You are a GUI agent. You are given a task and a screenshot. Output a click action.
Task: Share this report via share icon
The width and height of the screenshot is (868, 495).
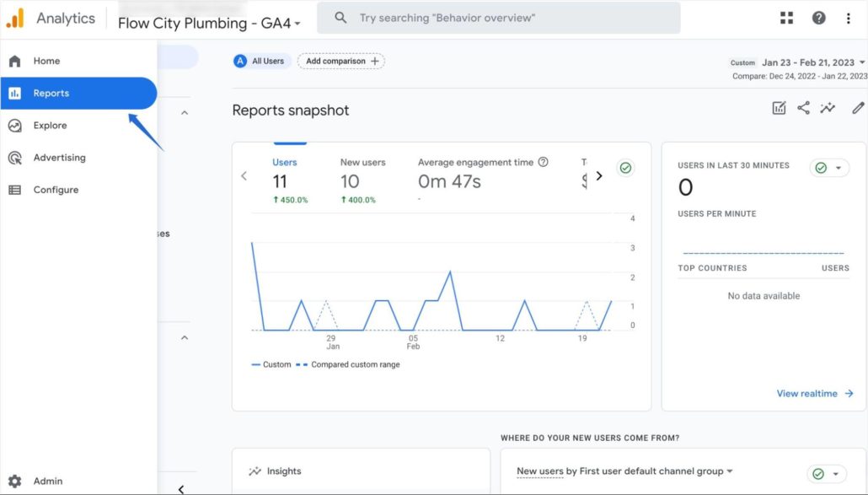point(803,108)
